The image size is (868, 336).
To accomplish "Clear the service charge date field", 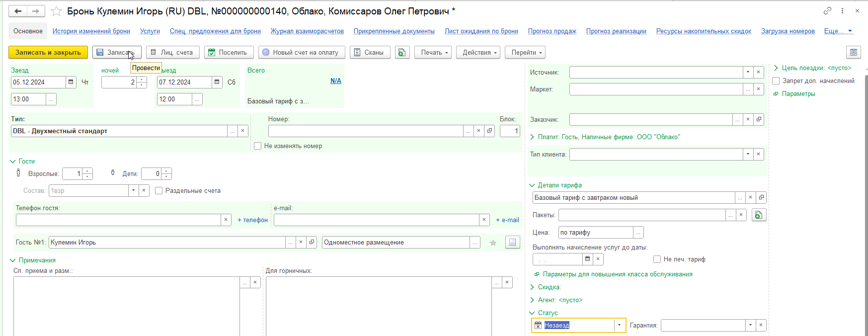I will pyautogui.click(x=598, y=259).
